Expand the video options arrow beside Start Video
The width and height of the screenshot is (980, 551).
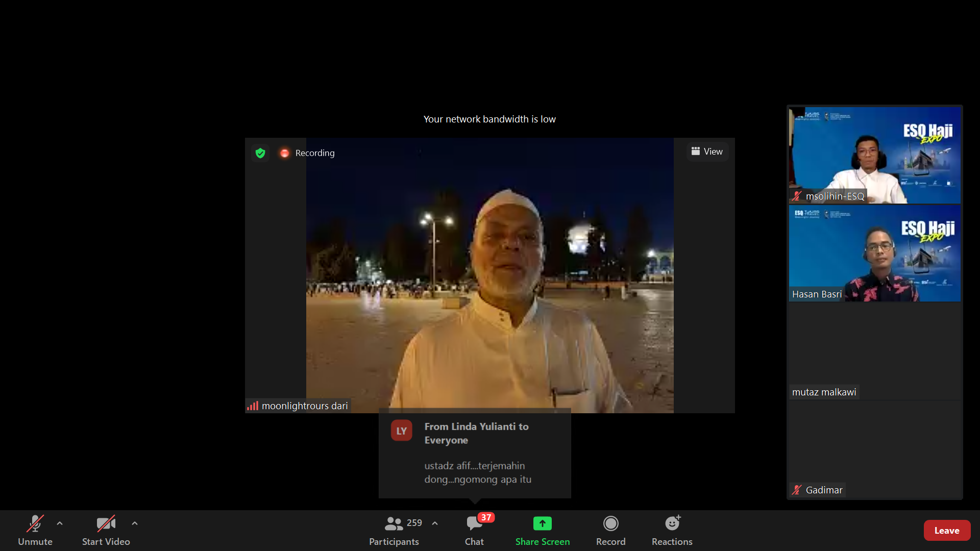[135, 523]
